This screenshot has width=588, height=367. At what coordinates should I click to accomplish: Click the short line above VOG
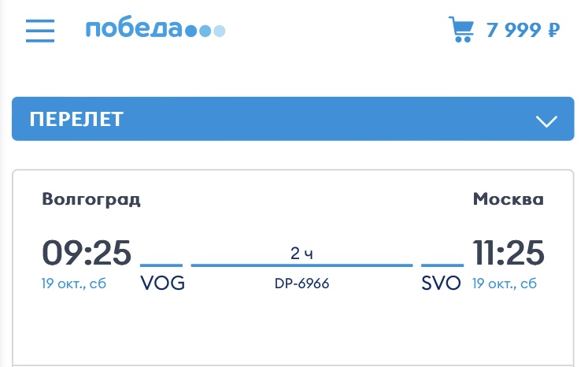[x=161, y=265]
